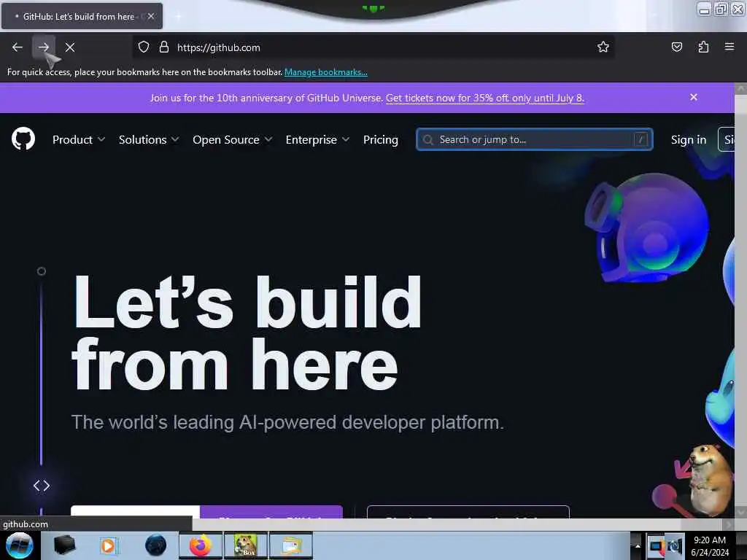The width and height of the screenshot is (747, 560).
Task: Open the Firefox hamburger menu
Action: (729, 47)
